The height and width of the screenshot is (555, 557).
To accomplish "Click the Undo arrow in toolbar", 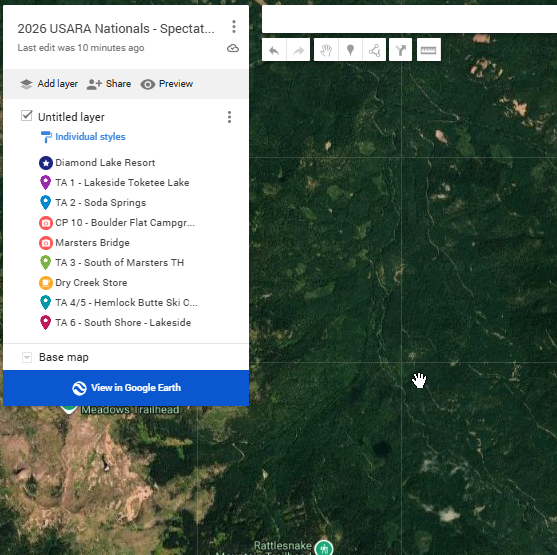I will (x=274, y=50).
